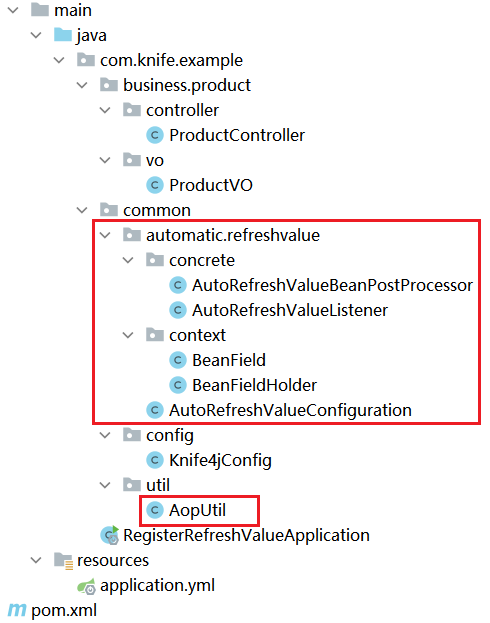Collapse the util package chevron
The width and height of the screenshot is (490, 623).
point(105,485)
